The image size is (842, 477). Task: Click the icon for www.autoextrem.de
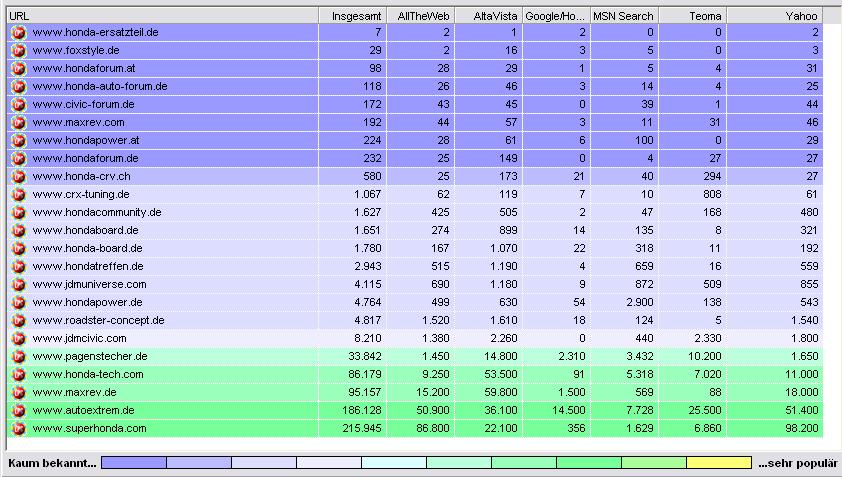(17, 411)
